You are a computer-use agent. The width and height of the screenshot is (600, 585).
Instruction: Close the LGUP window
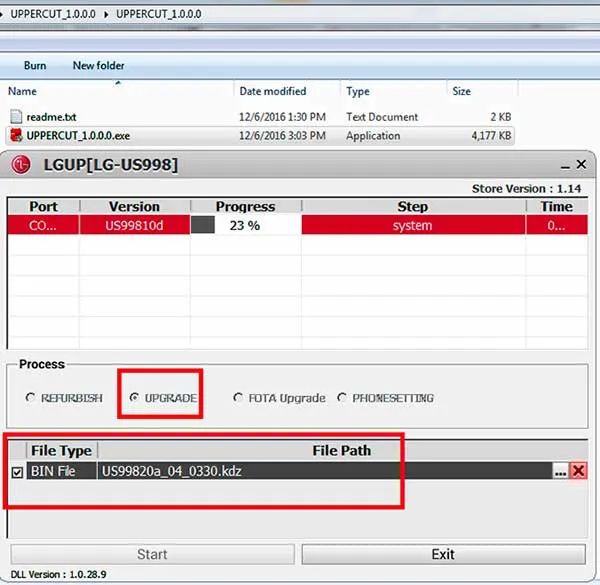[580, 164]
